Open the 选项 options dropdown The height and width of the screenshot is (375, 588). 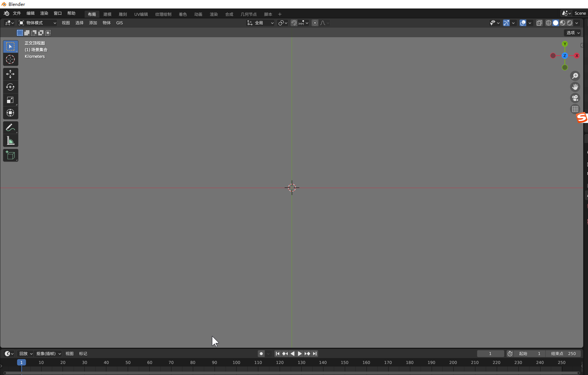click(573, 33)
